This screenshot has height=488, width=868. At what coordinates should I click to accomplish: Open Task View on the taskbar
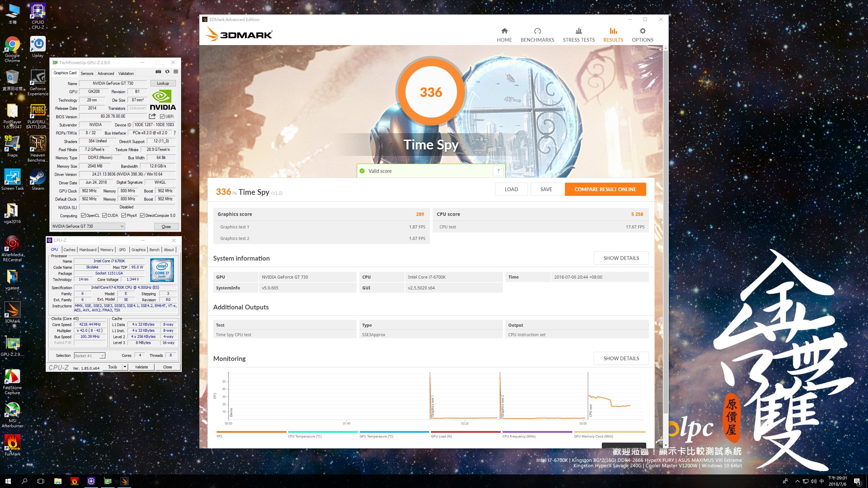pos(41,481)
